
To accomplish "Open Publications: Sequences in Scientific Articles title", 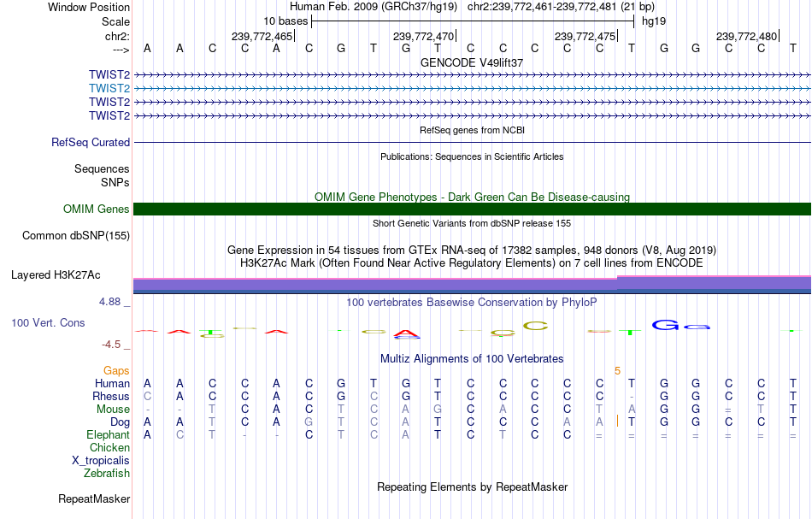I will point(472,157).
